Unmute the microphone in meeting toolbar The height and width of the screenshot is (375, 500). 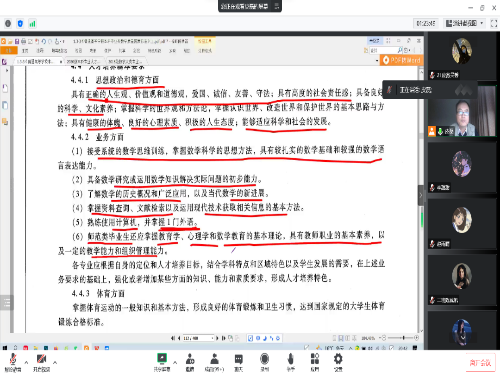tap(13, 362)
